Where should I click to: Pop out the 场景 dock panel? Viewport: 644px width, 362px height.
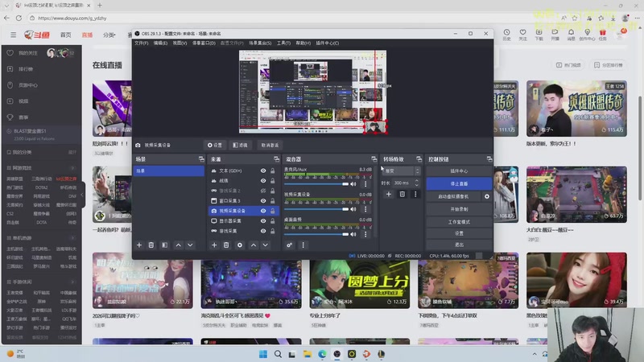click(x=201, y=158)
